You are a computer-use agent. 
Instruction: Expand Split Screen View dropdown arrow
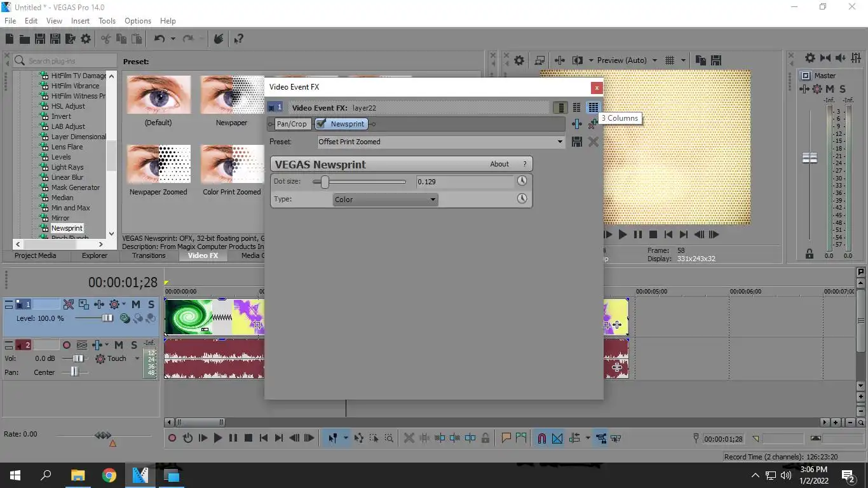tap(591, 60)
